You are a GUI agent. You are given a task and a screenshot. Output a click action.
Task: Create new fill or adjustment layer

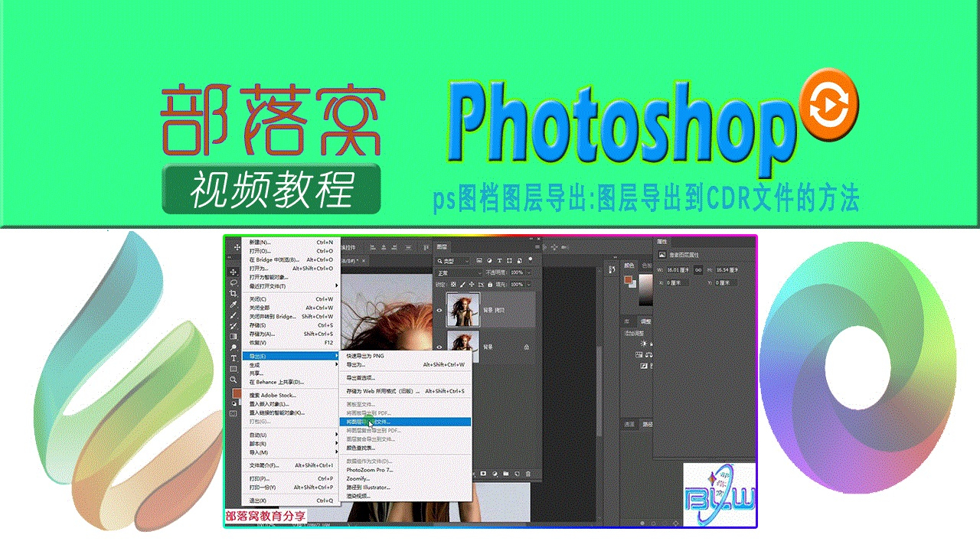pos(495,474)
